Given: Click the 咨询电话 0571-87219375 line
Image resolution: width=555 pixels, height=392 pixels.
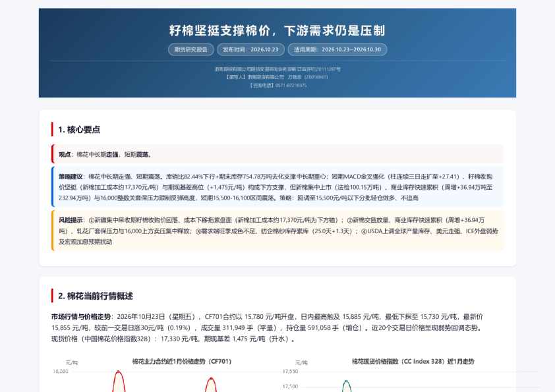Looking at the screenshot, I should click(277, 85).
